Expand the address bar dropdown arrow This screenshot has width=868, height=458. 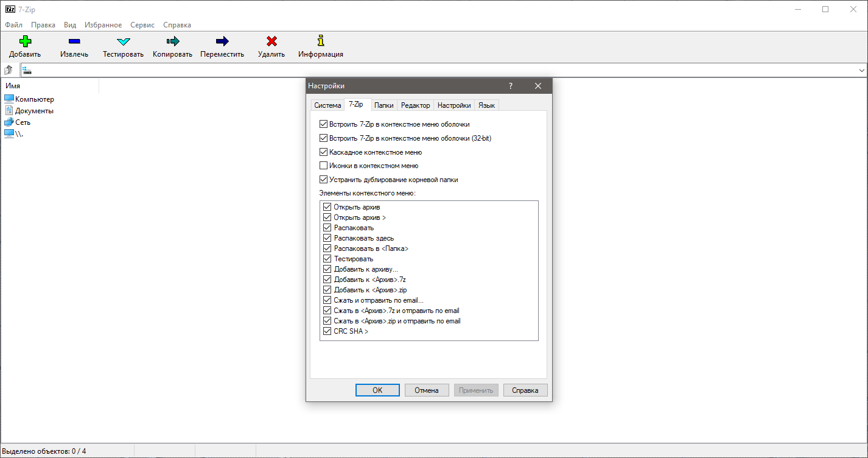coord(861,70)
